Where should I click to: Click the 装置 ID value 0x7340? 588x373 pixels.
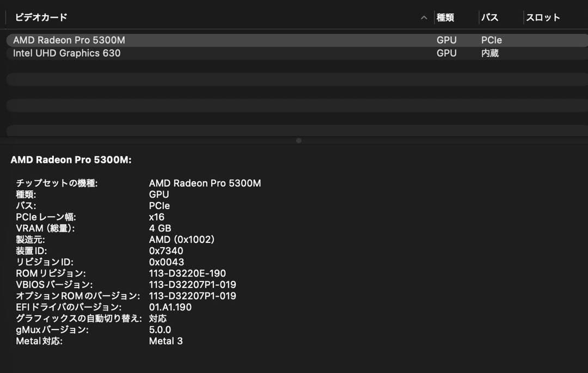165,250
